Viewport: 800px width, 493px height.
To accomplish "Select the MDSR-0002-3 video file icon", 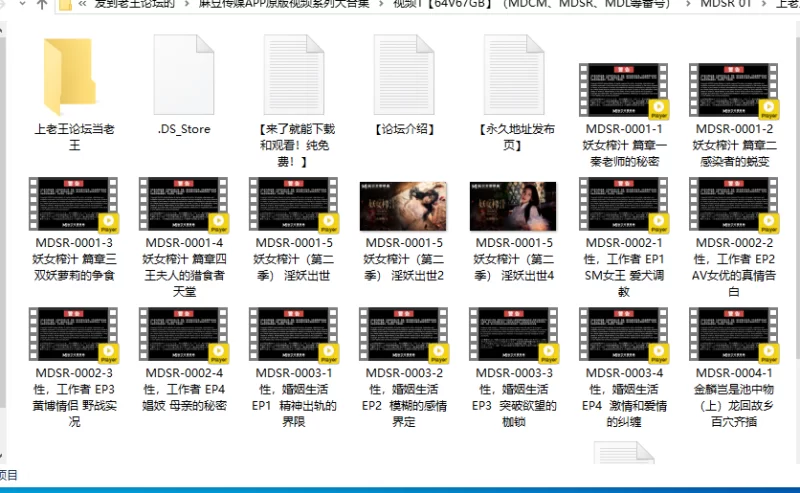I will (x=73, y=335).
